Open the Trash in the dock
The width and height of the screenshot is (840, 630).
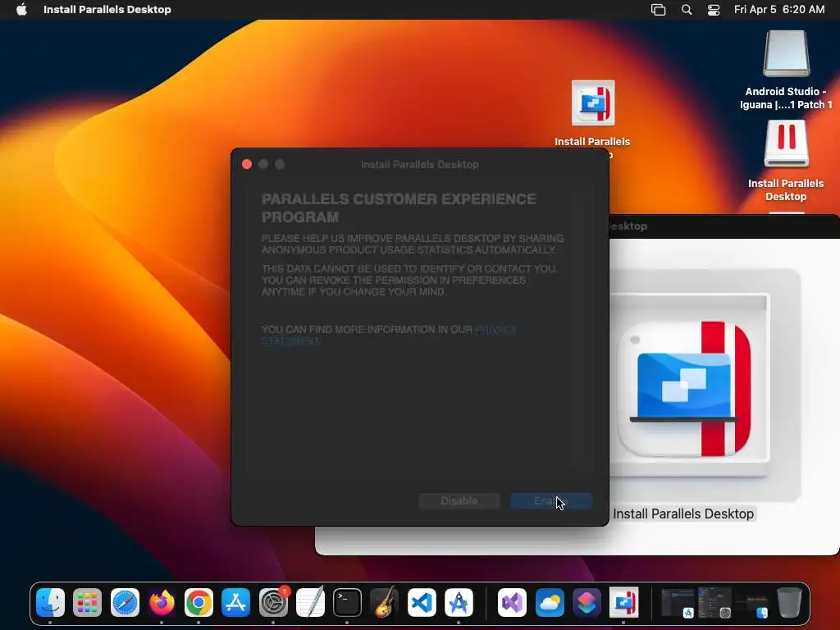789,603
